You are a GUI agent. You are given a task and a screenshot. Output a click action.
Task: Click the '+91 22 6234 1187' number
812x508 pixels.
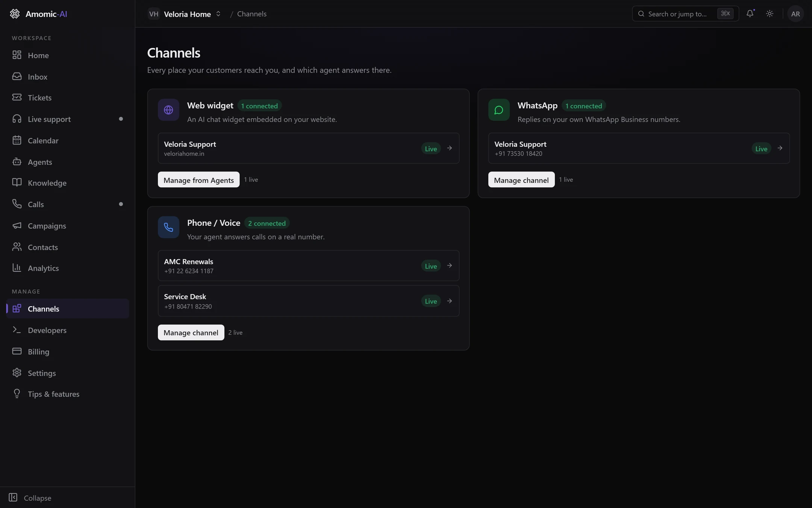point(189,271)
